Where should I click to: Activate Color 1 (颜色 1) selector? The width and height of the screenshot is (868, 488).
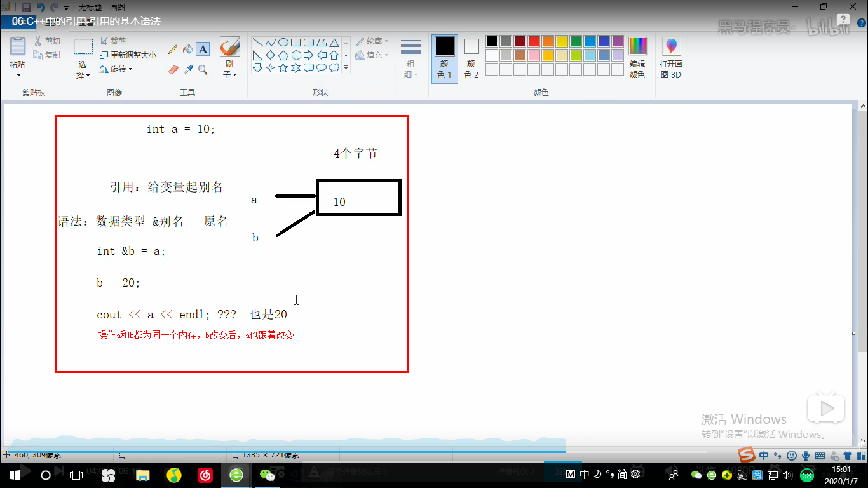pos(445,58)
